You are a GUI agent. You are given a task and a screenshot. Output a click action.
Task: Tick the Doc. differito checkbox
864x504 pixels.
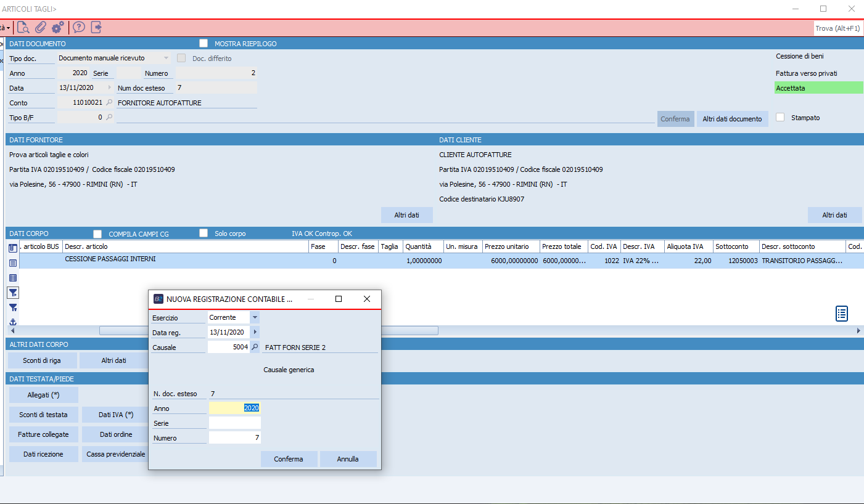(181, 59)
